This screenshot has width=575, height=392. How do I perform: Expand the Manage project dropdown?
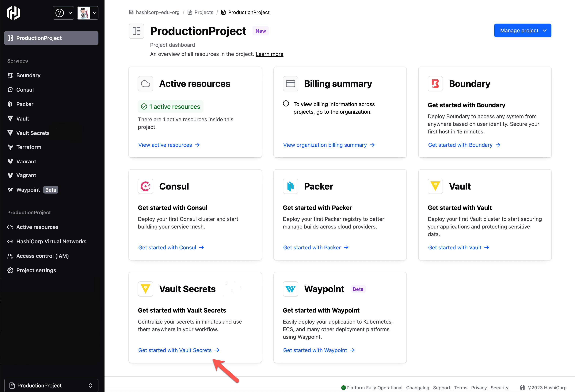pos(523,30)
